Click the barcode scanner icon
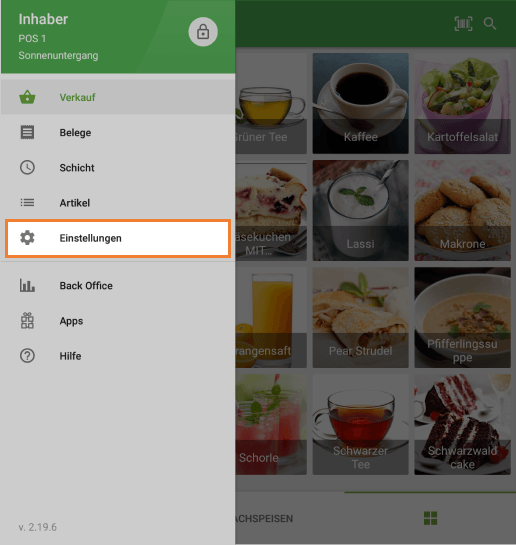Image resolution: width=516 pixels, height=545 pixels. [x=463, y=24]
